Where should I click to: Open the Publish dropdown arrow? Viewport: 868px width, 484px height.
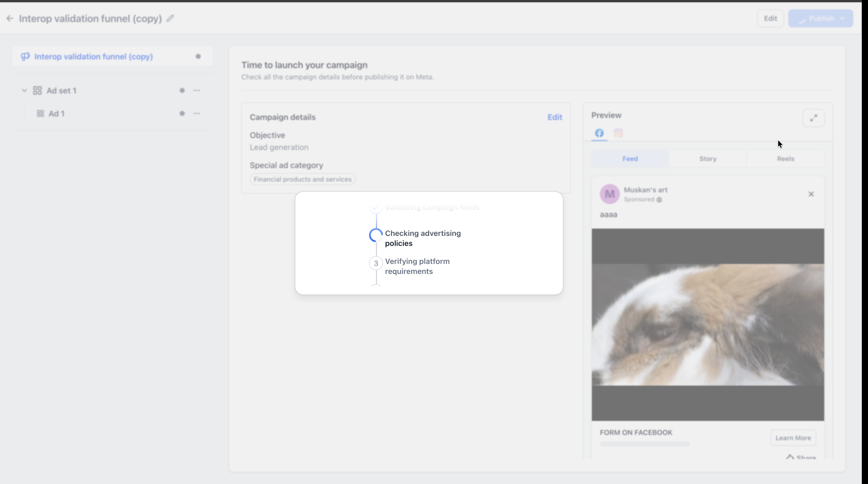pos(842,18)
